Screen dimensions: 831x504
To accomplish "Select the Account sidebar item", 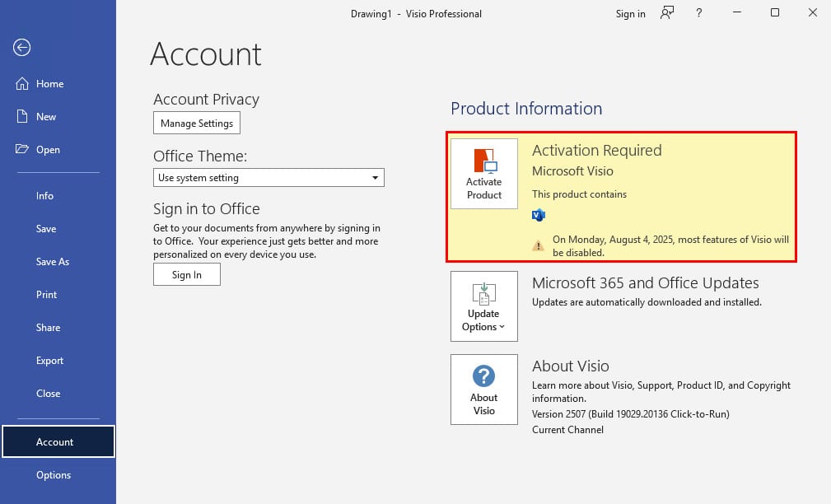I will [x=58, y=441].
